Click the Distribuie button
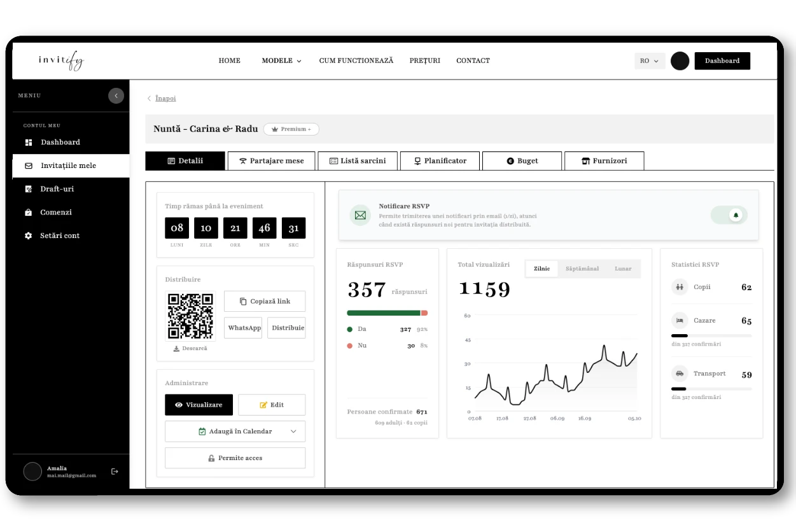The height and width of the screenshot is (532, 796). 286,328
